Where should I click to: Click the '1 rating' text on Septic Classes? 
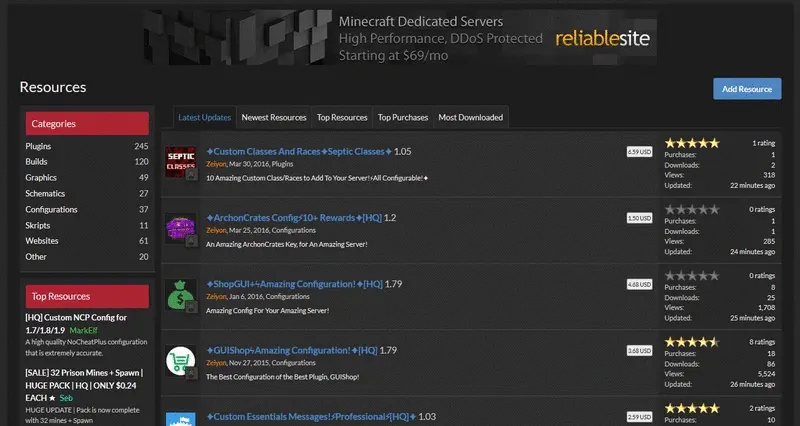(763, 143)
